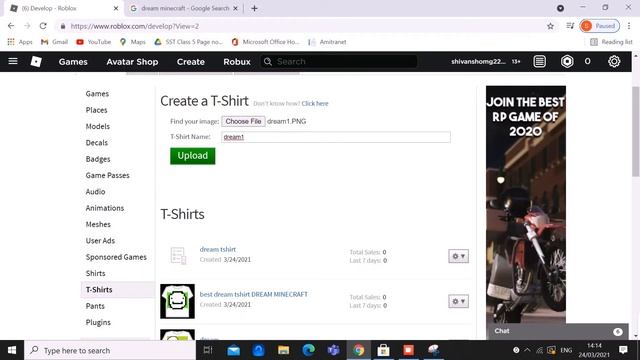
Task: Click the taskbar search box
Action: [110, 350]
